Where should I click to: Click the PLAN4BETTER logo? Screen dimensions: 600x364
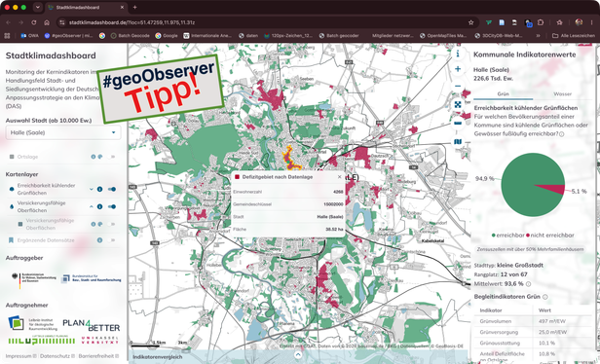92,325
